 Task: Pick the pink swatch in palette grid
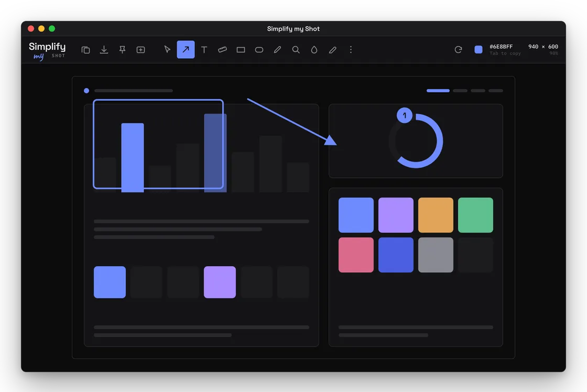pyautogui.click(x=356, y=255)
